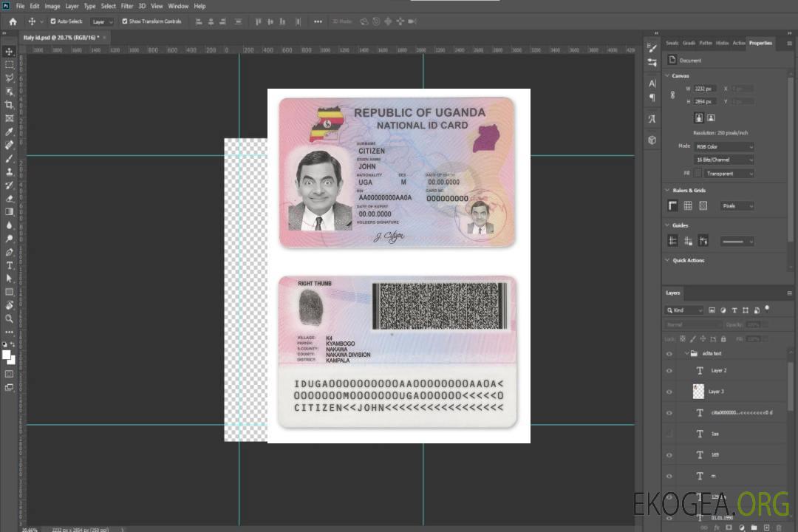Image resolution: width=798 pixels, height=532 pixels.
Task: Select the Move tool in the toolbox
Action: (x=9, y=52)
